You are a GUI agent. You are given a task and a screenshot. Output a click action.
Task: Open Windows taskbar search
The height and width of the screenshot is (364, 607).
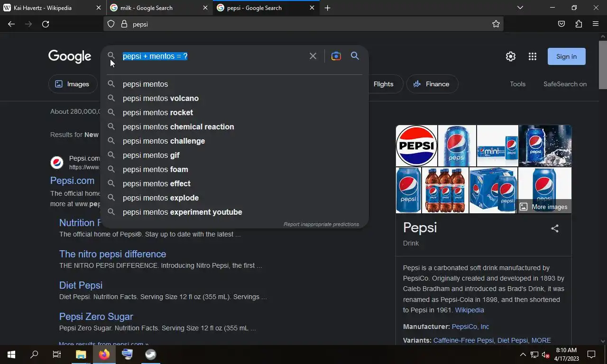click(34, 355)
